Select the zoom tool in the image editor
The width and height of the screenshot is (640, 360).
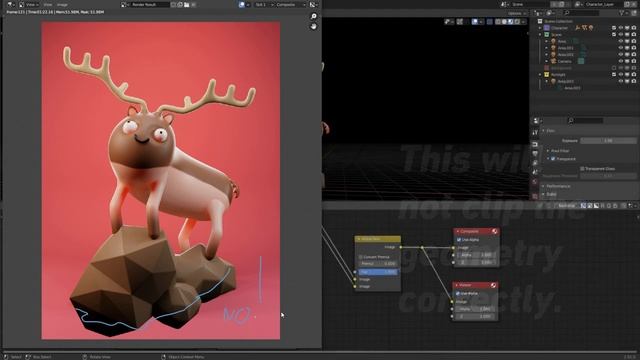click(x=313, y=16)
